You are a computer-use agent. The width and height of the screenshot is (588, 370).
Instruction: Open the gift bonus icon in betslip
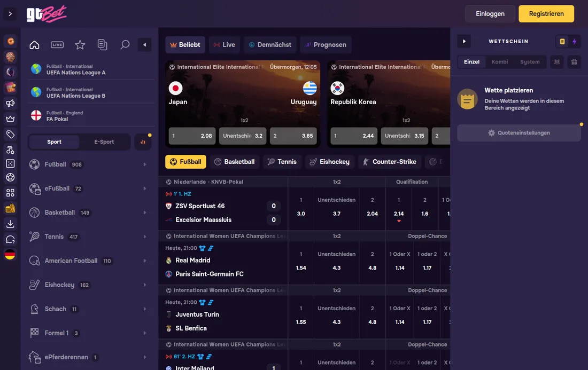(574, 62)
